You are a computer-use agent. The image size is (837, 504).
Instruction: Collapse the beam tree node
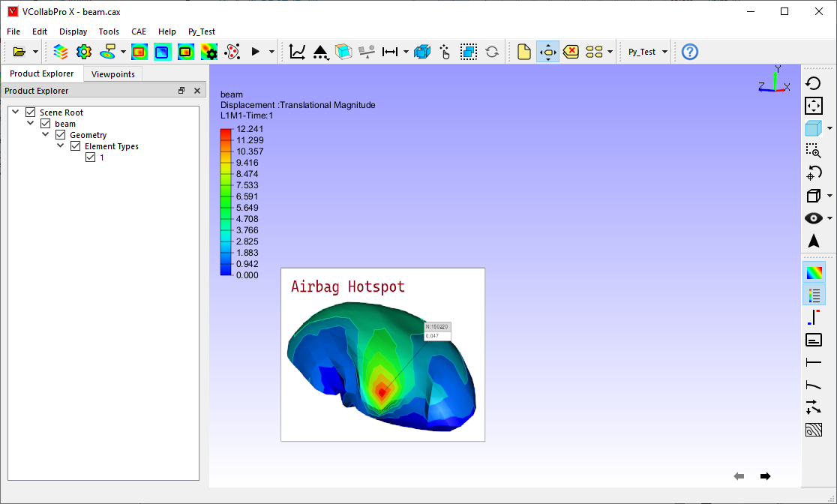tap(31, 123)
